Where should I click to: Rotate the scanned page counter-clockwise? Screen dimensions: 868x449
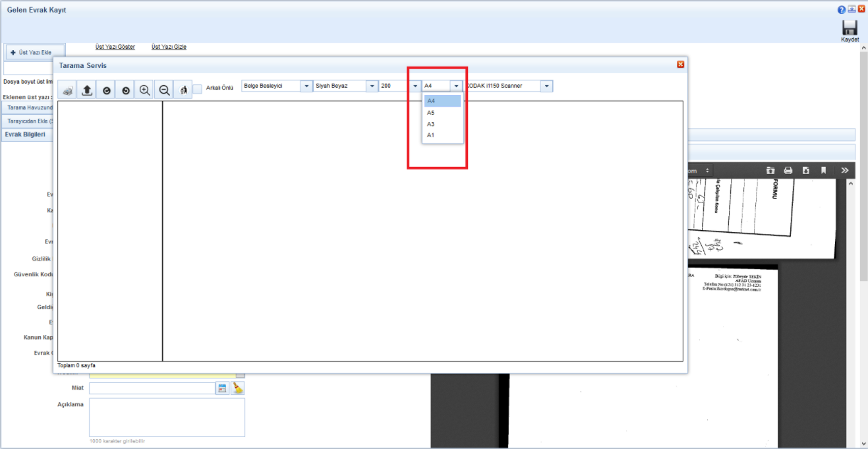[125, 90]
